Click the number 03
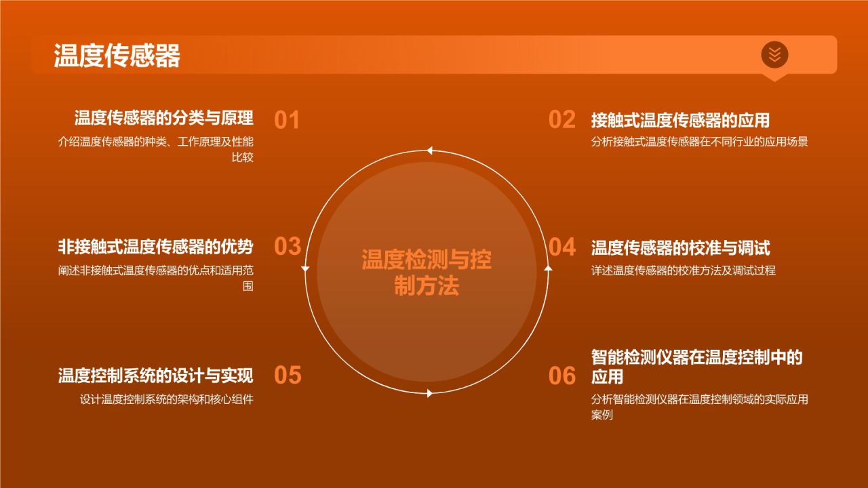Image resolution: width=868 pixels, height=488 pixels. pyautogui.click(x=287, y=246)
